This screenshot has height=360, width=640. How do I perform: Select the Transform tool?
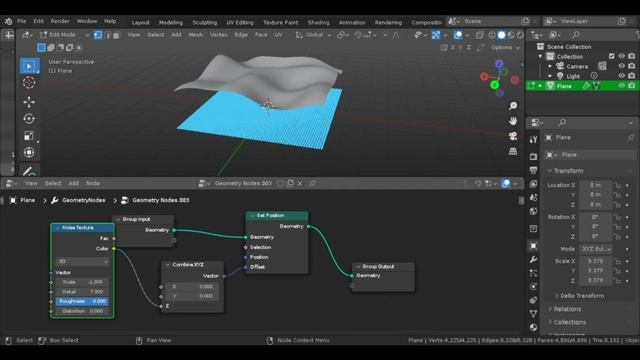[29, 152]
